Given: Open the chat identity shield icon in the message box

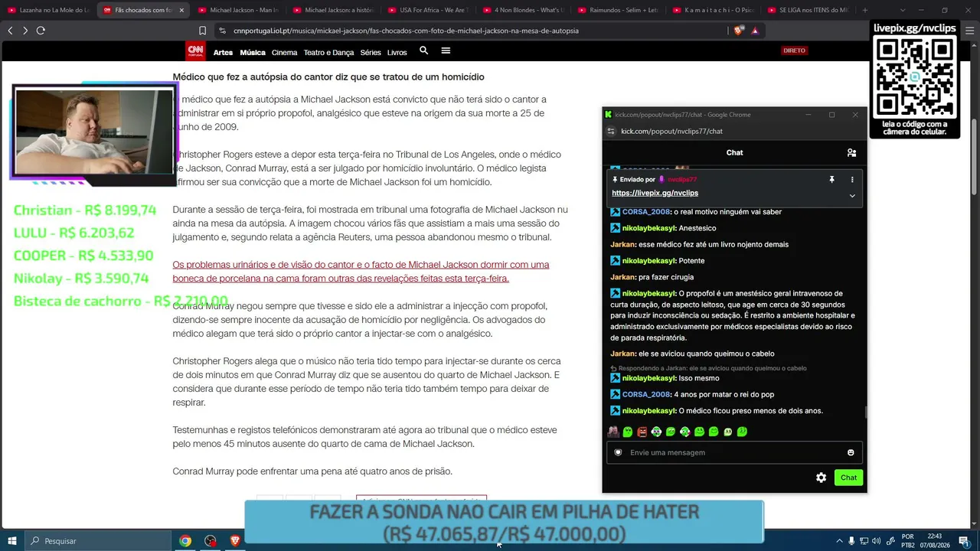Looking at the screenshot, I should click(619, 452).
